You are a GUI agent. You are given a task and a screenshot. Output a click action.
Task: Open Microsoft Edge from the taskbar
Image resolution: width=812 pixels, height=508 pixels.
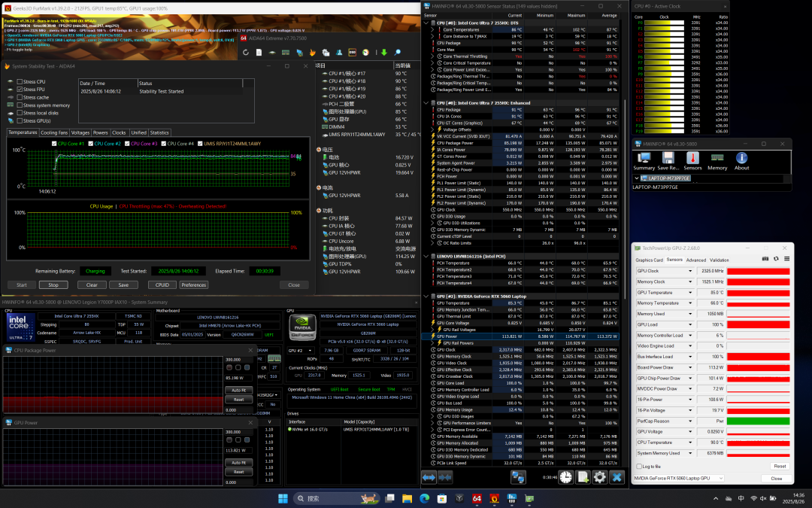point(424,499)
